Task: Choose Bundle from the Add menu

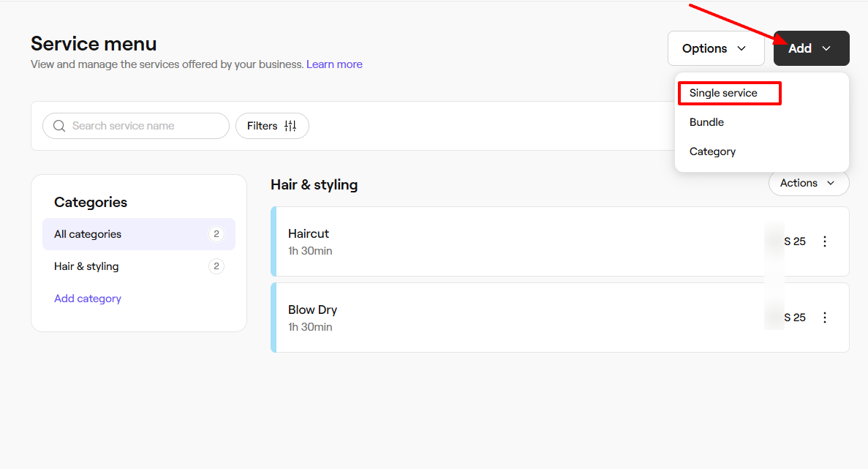Action: click(x=706, y=122)
